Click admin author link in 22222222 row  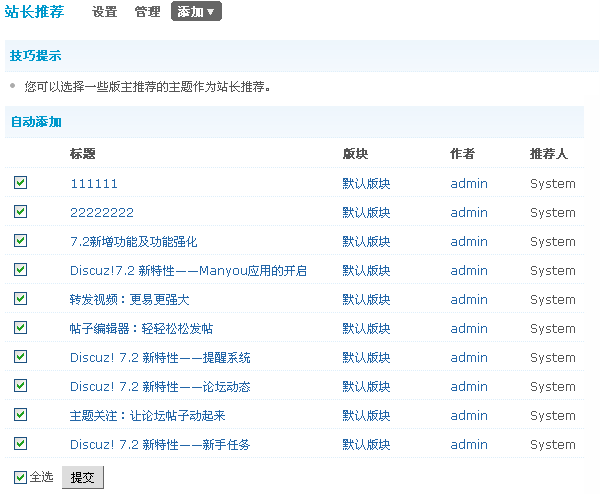coord(469,213)
